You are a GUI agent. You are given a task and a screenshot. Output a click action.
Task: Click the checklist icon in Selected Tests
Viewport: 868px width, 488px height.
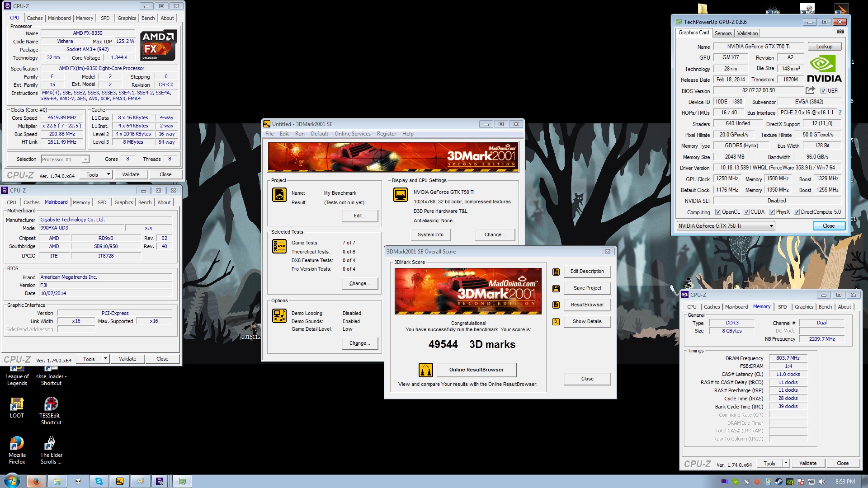point(279,246)
